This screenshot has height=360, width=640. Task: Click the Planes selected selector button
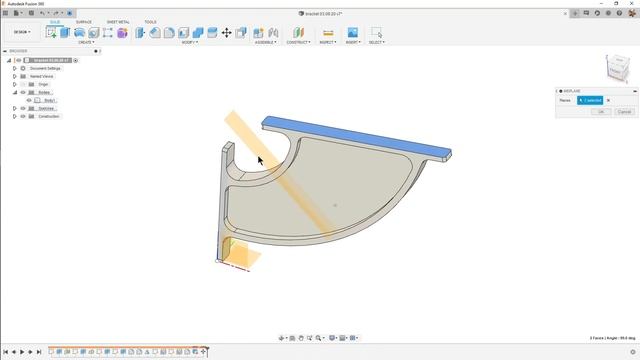coord(590,100)
